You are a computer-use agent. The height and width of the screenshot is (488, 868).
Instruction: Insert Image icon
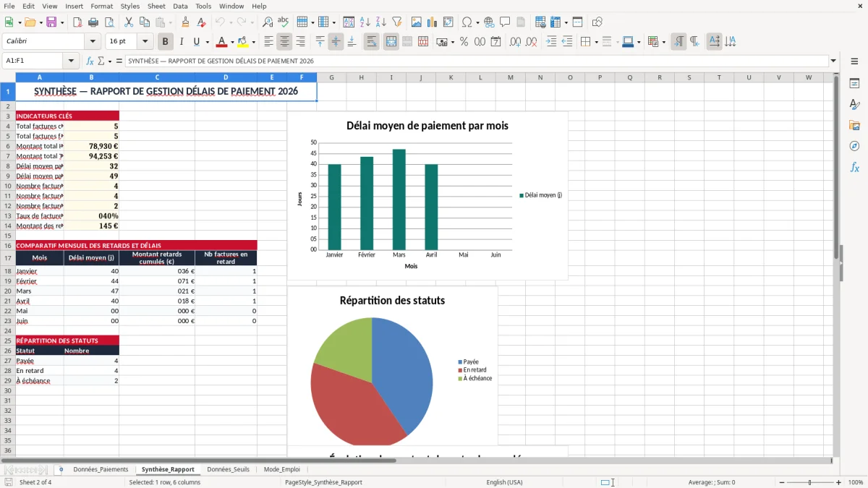click(x=417, y=22)
